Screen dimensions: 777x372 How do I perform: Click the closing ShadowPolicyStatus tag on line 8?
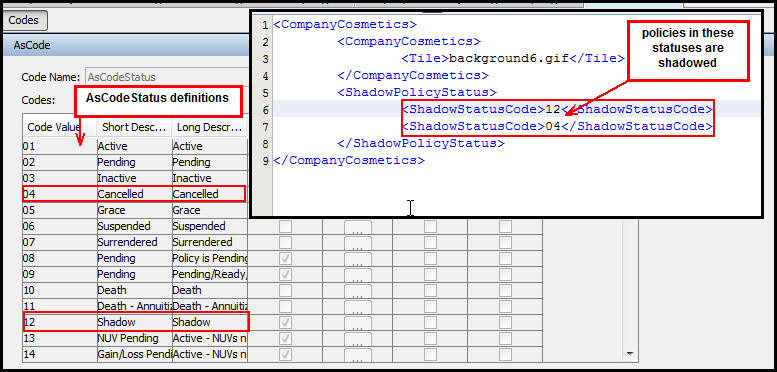point(421,144)
